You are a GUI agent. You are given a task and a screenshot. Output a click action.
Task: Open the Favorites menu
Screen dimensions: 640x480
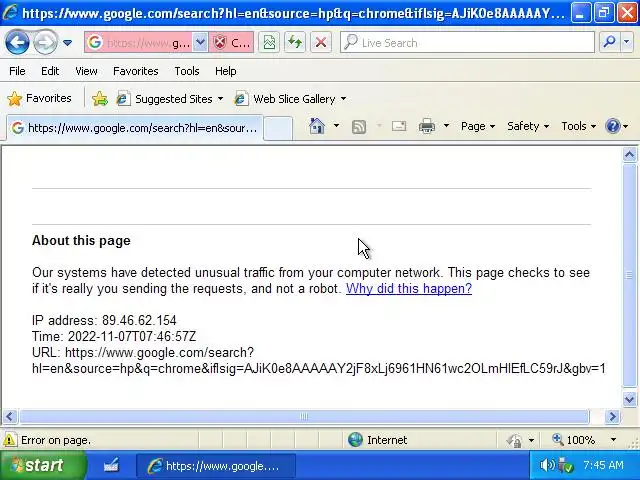tap(136, 71)
